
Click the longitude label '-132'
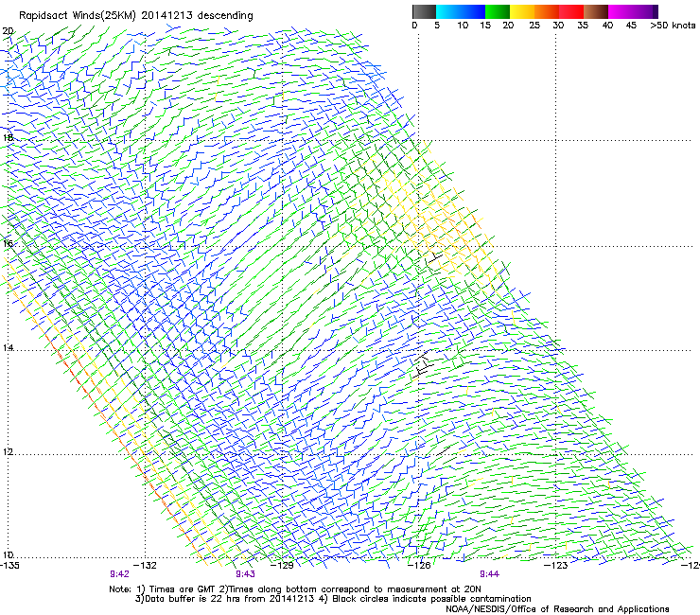click(x=146, y=565)
